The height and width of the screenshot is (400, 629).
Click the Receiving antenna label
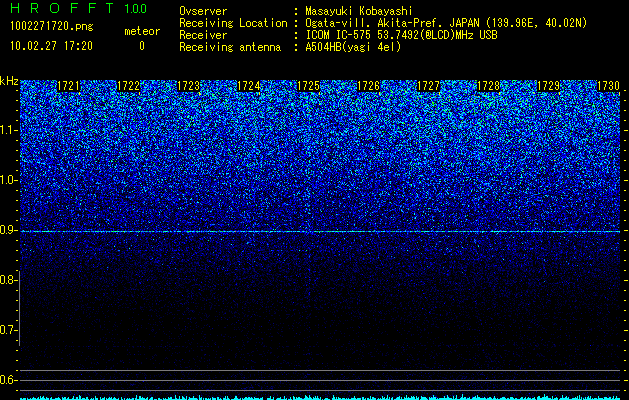click(x=230, y=47)
